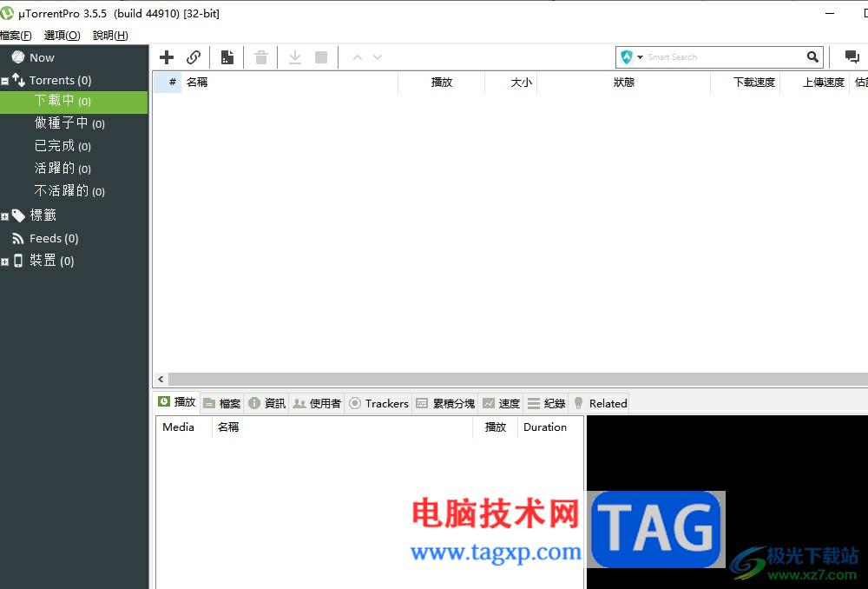This screenshot has height=589, width=868.
Task: Click the Duration column header
Action: 550,427
